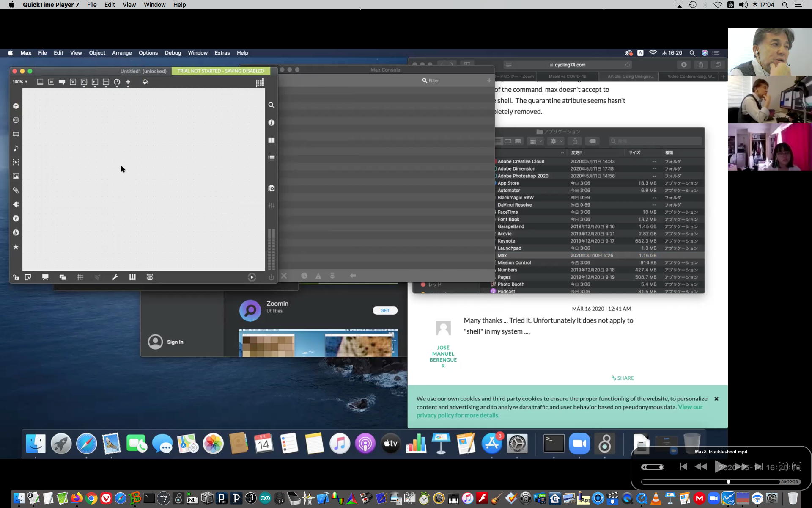Click the movie timeline playhead

[x=728, y=482]
